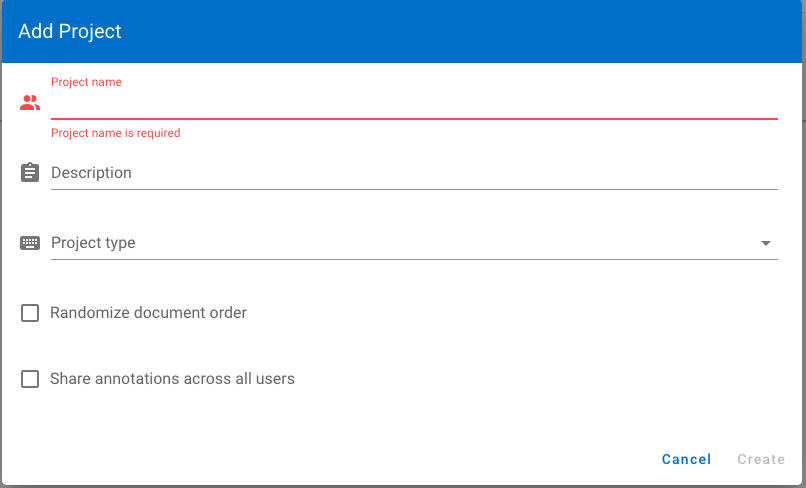The width and height of the screenshot is (806, 488).
Task: Tick the Randomize document order checkbox
Action: pos(30,313)
